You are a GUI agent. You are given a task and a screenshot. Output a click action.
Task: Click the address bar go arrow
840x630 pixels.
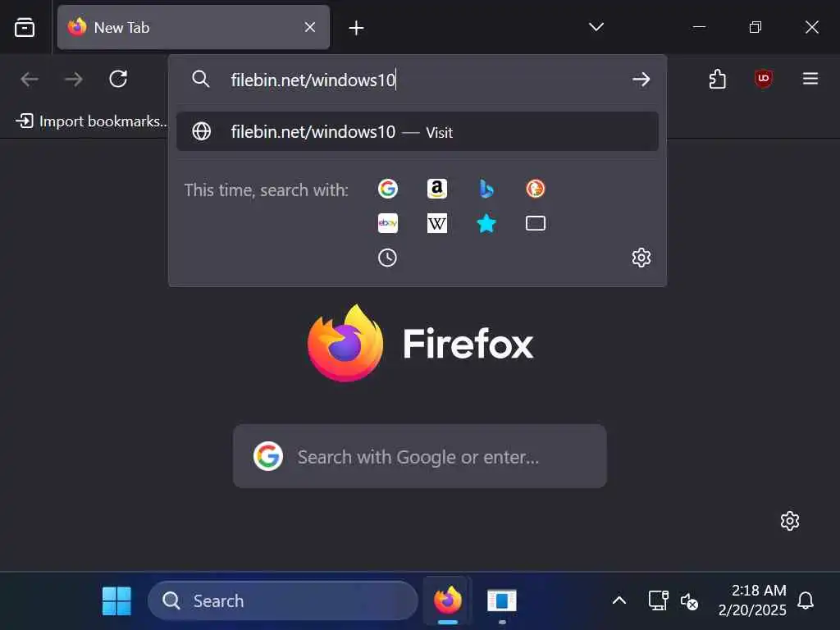[x=641, y=80]
